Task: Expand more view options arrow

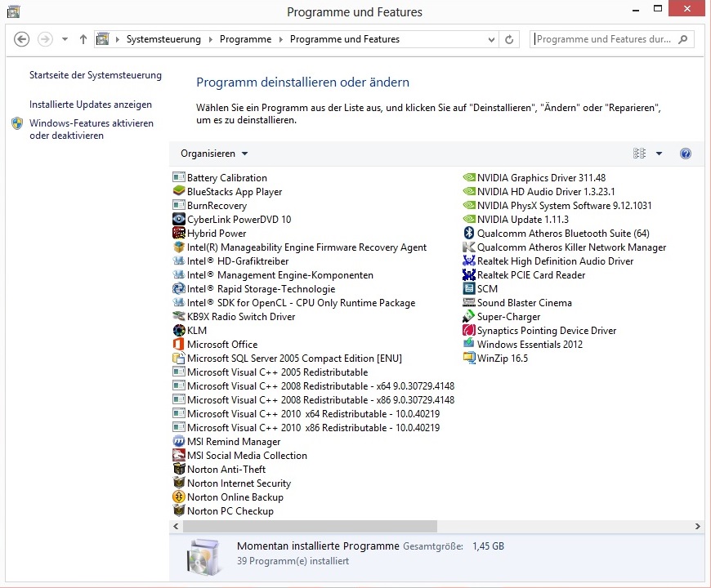Action: tap(659, 154)
